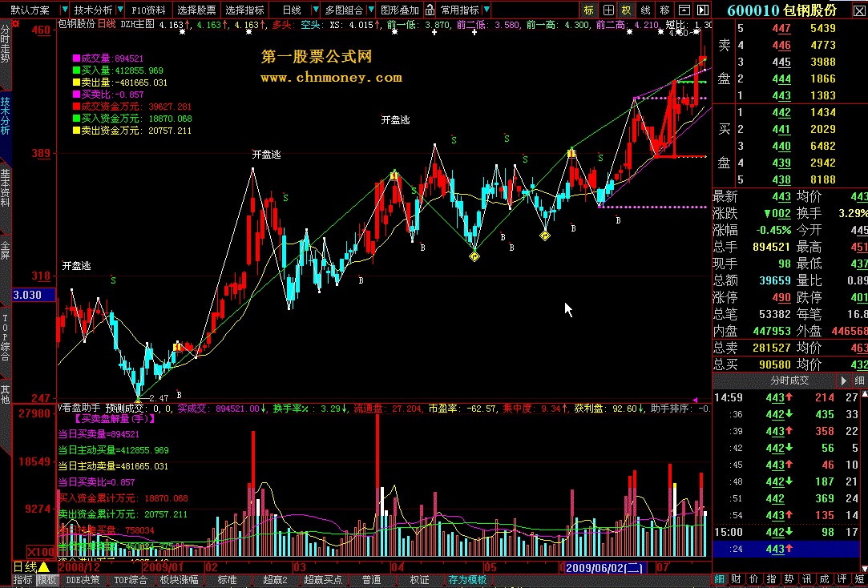Click the X100 volume scale label
Image resolution: width=868 pixels, height=588 pixels.
41,552
